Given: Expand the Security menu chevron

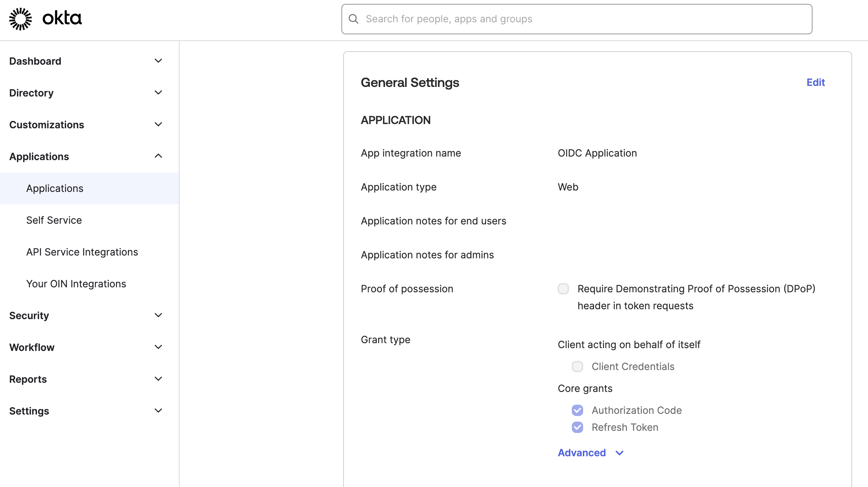Looking at the screenshot, I should coord(158,315).
